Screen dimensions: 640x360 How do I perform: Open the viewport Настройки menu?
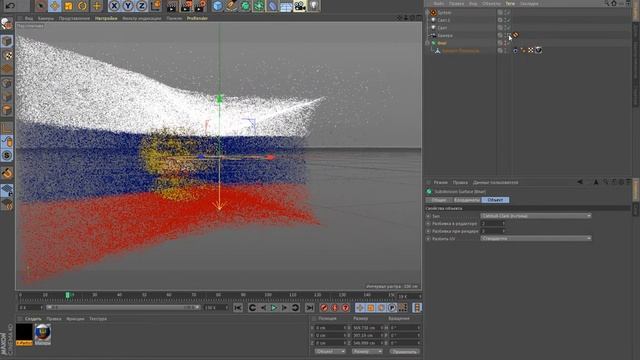click(x=106, y=18)
